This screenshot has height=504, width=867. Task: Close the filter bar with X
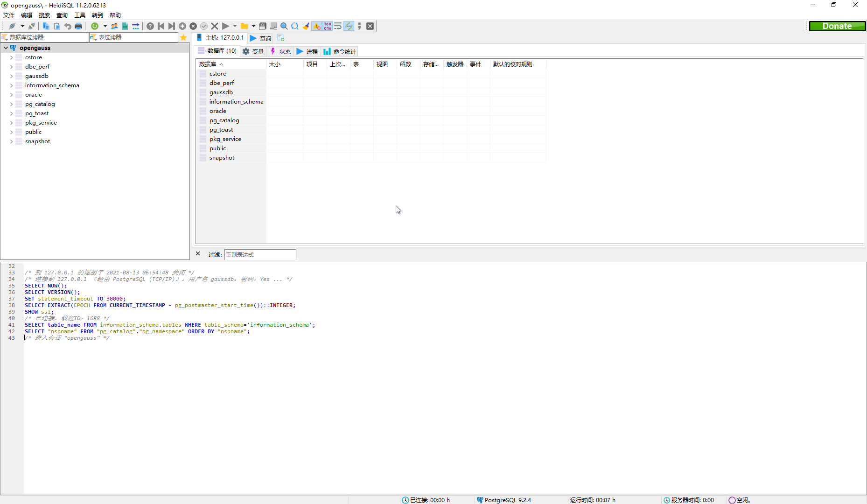(198, 254)
